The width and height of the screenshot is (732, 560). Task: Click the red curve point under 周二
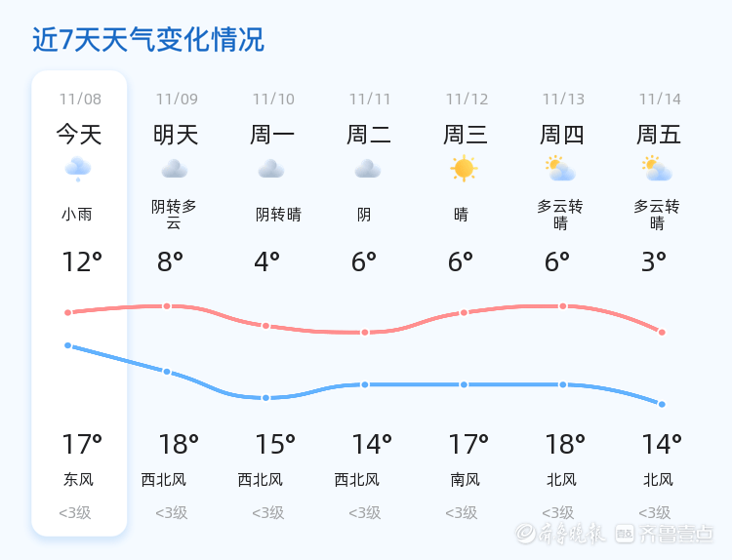coord(365,333)
